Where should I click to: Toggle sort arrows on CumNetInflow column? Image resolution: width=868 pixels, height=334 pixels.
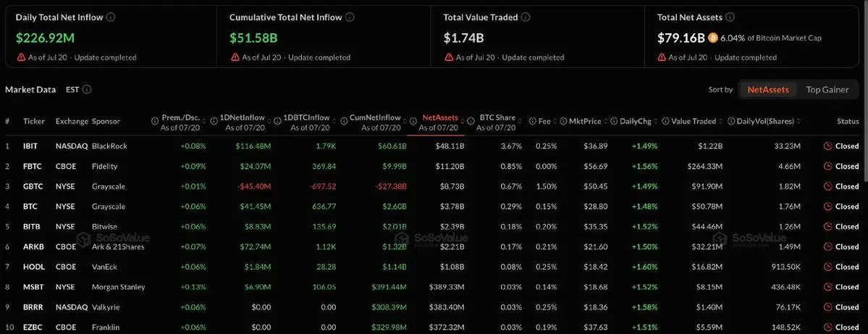coord(403,121)
